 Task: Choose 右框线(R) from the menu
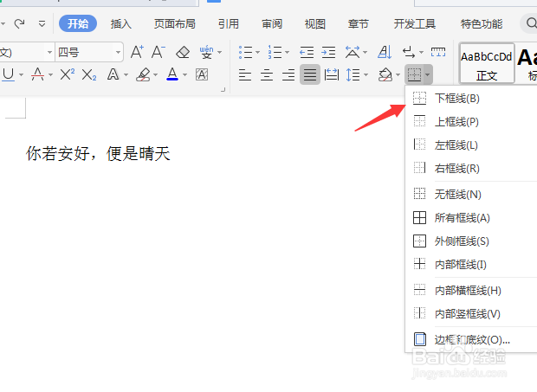click(471, 168)
